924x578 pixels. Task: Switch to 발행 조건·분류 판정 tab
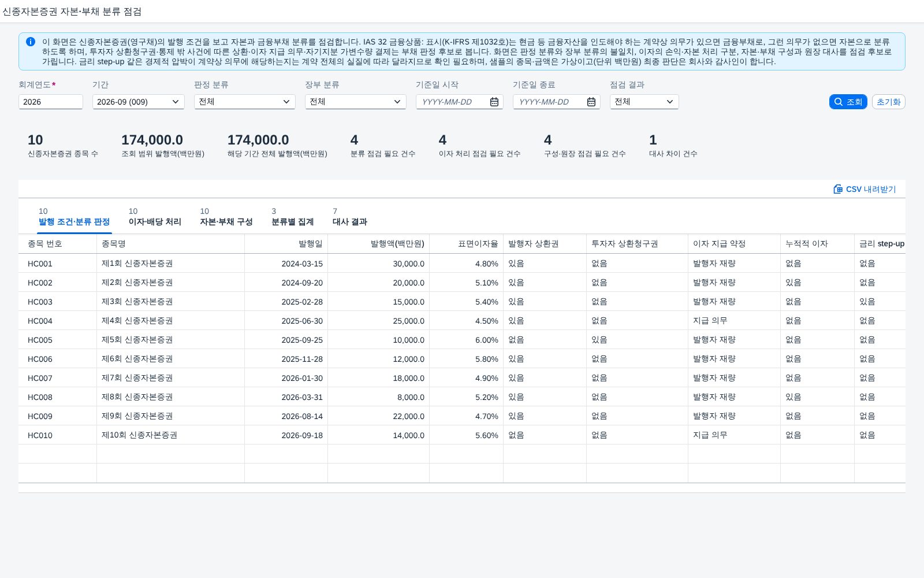[x=74, y=217]
